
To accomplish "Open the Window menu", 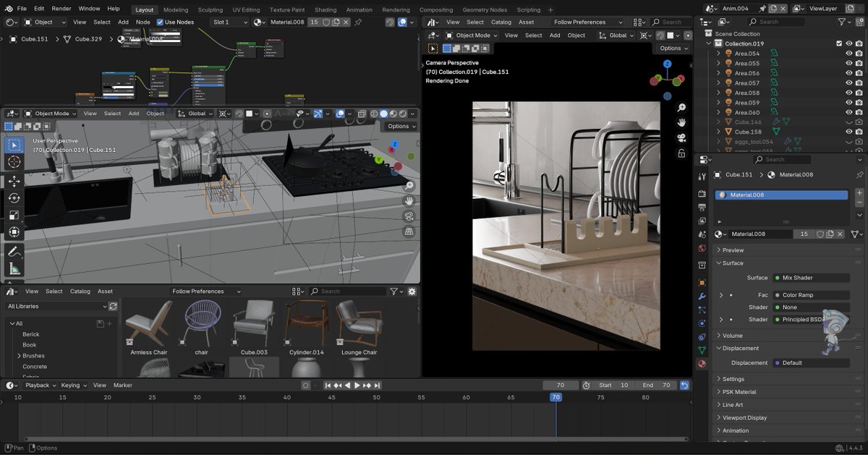I will click(x=89, y=9).
